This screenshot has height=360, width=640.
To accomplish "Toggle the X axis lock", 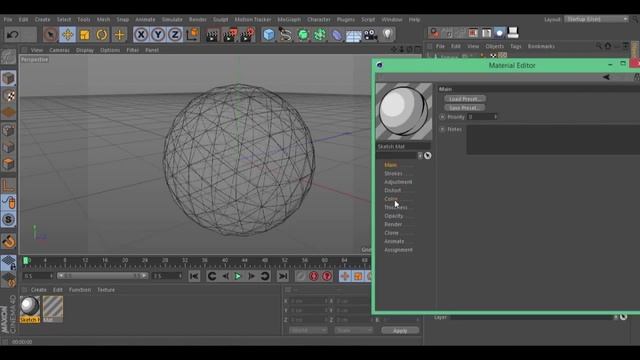I will coord(141,35).
